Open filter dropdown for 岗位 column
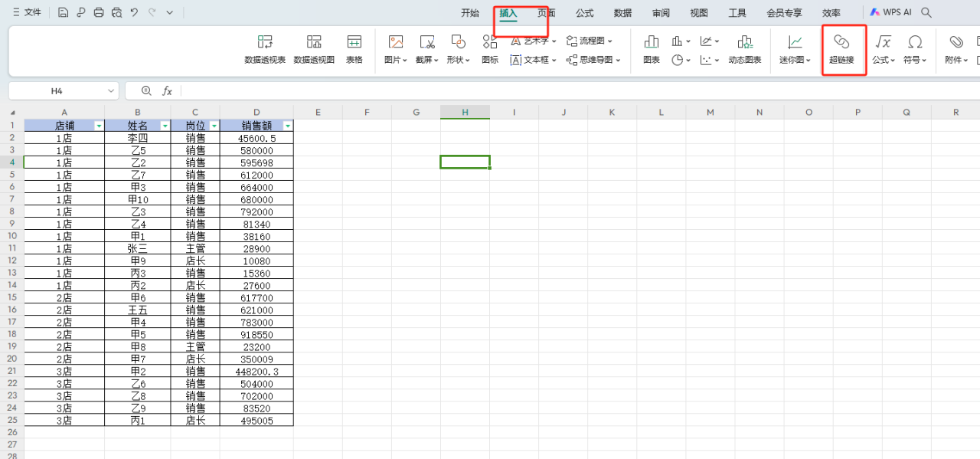 [x=214, y=126]
